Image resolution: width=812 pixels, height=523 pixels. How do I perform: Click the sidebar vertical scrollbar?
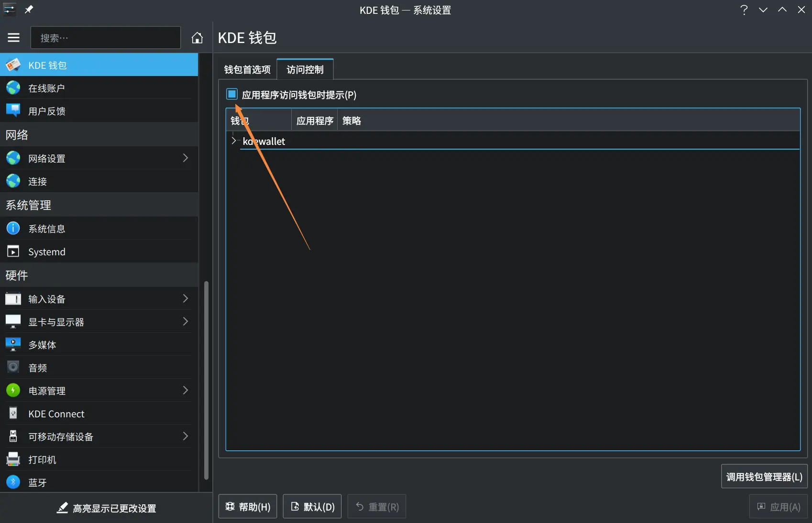point(206,380)
